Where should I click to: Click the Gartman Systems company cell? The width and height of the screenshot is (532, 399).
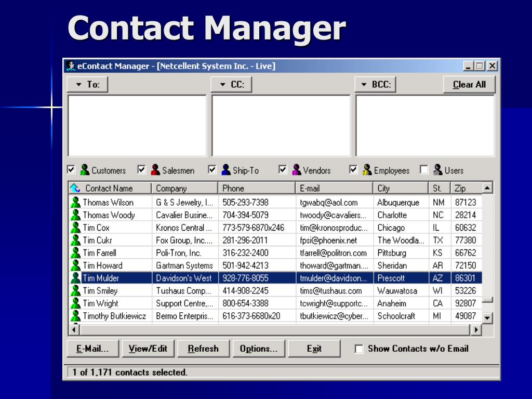(184, 265)
